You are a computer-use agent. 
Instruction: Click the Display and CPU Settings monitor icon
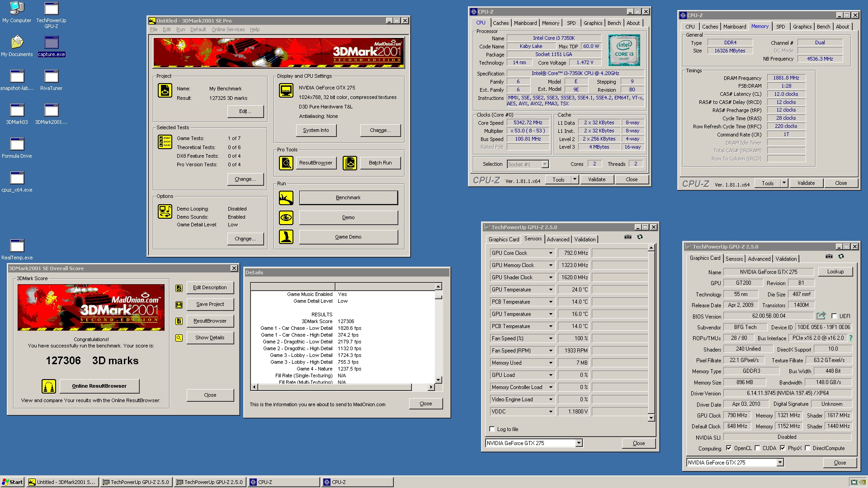[x=286, y=90]
